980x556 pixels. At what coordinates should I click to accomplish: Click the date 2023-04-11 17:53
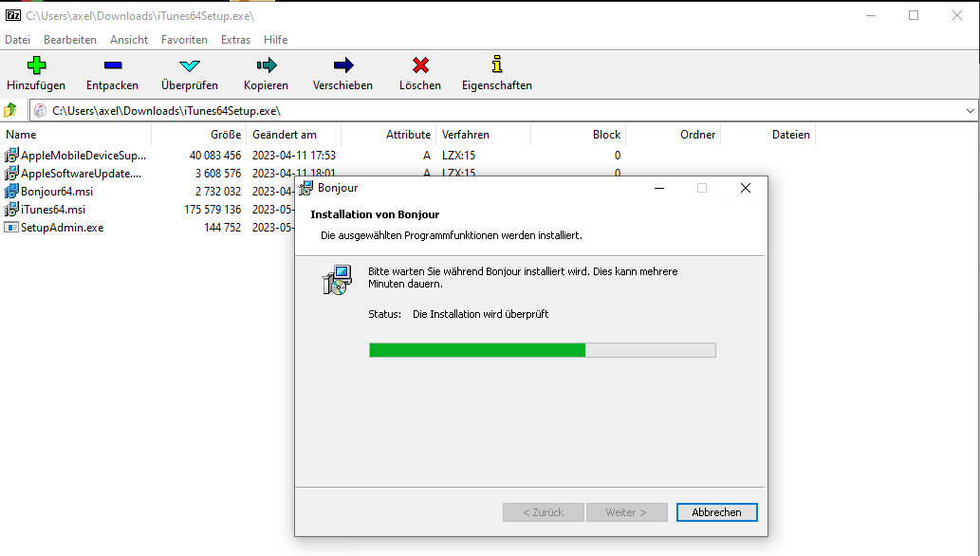coord(294,155)
